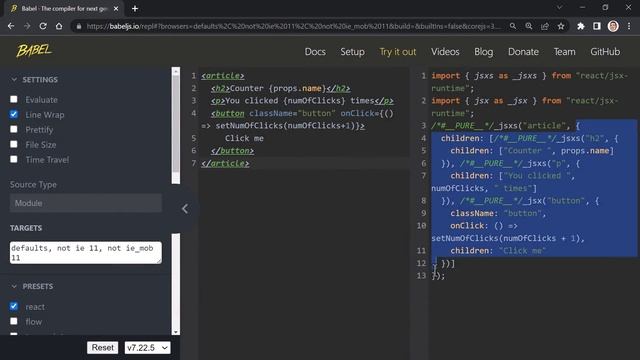This screenshot has height=360, width=640.
Task: Click the browser forward arrow
Action: pyautogui.click(x=27, y=26)
